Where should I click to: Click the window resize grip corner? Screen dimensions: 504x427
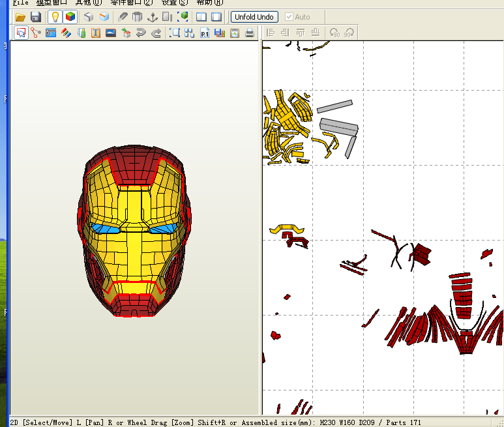click(500, 423)
